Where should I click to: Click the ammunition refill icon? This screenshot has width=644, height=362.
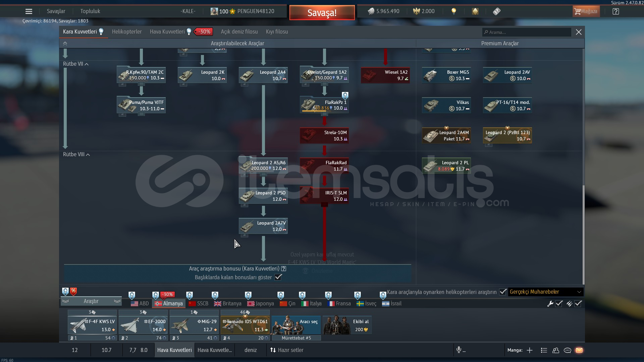[x=569, y=304]
